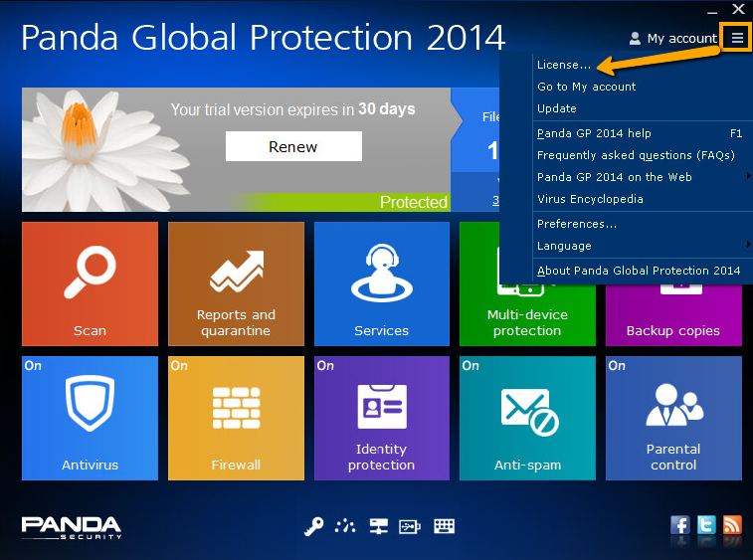
Task: Open Language menu item
Action: click(564, 246)
